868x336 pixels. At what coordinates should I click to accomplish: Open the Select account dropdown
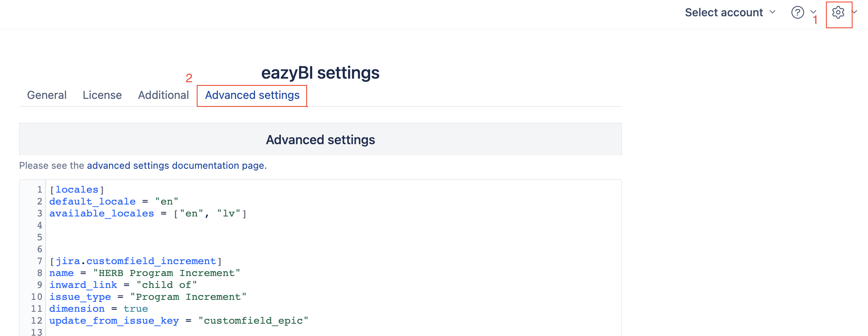pyautogui.click(x=730, y=13)
